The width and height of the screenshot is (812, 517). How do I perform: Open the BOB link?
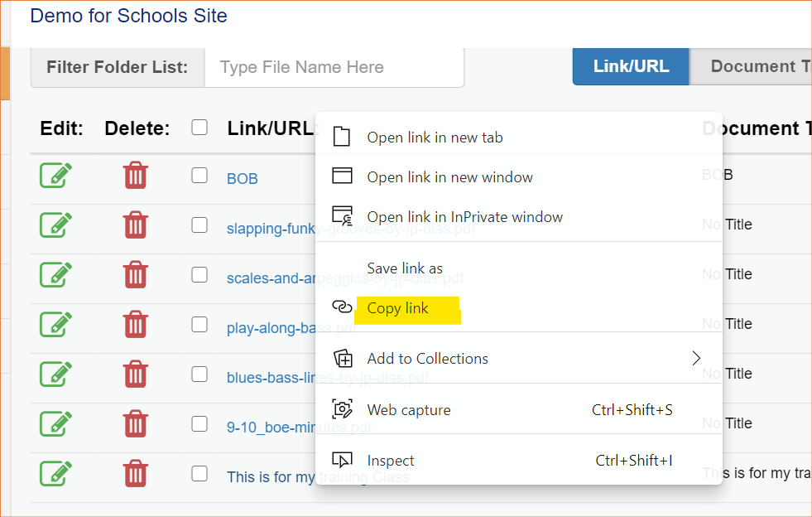[x=243, y=178]
